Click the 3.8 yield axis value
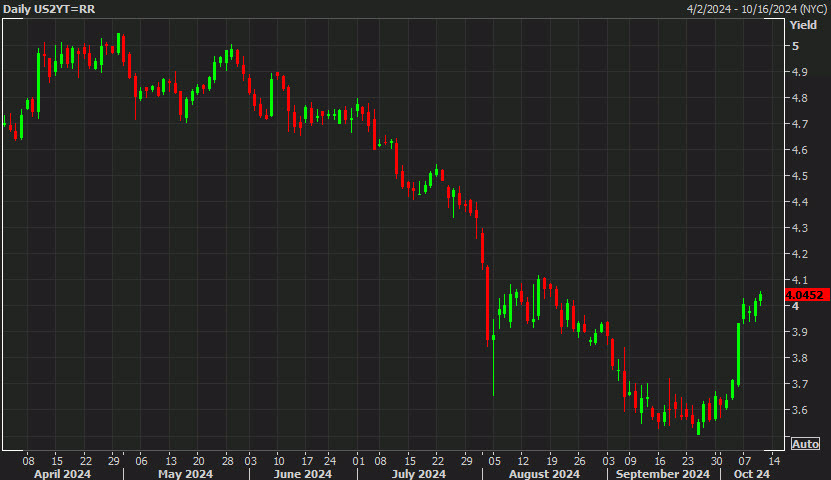Viewport: 831px width, 480px height. (799, 358)
